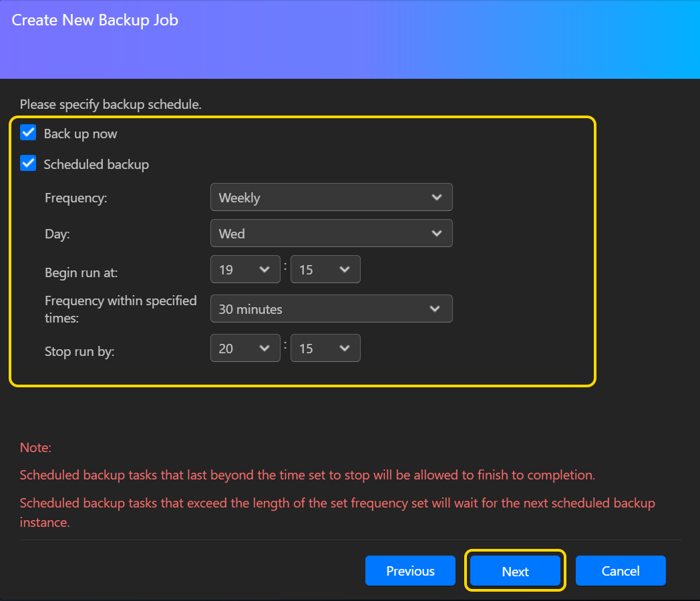This screenshot has height=601, width=700.
Task: Uncheck the Back up now checkbox
Action: point(28,133)
